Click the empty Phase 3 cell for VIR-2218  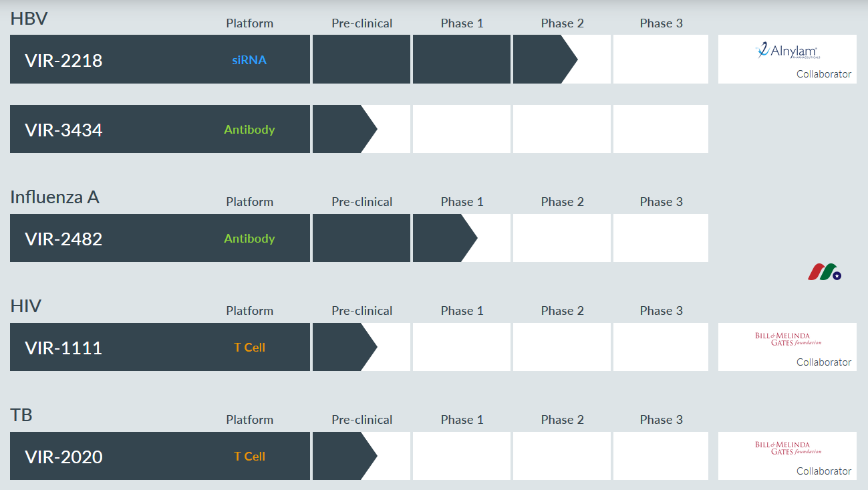[661, 59]
